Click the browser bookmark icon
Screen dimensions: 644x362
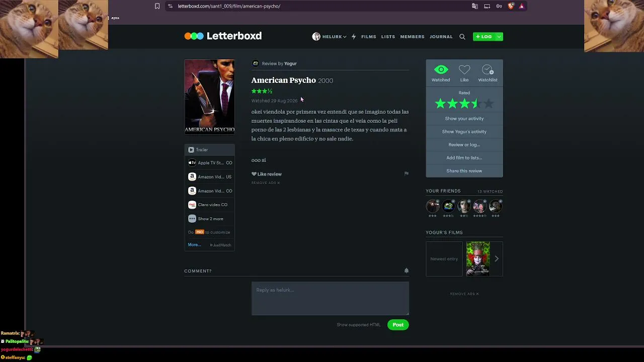tap(157, 6)
